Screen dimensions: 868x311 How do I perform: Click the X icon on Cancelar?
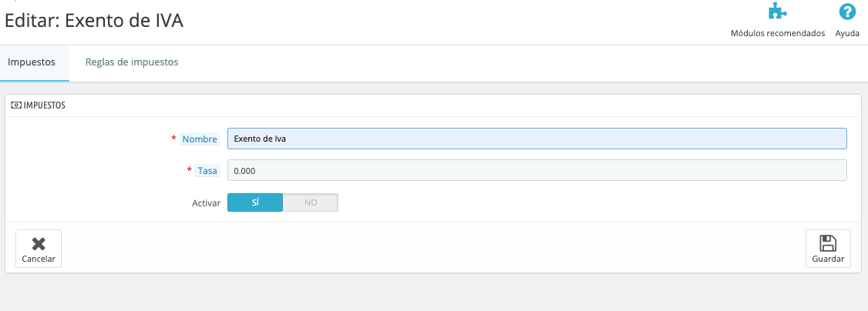coord(39,243)
